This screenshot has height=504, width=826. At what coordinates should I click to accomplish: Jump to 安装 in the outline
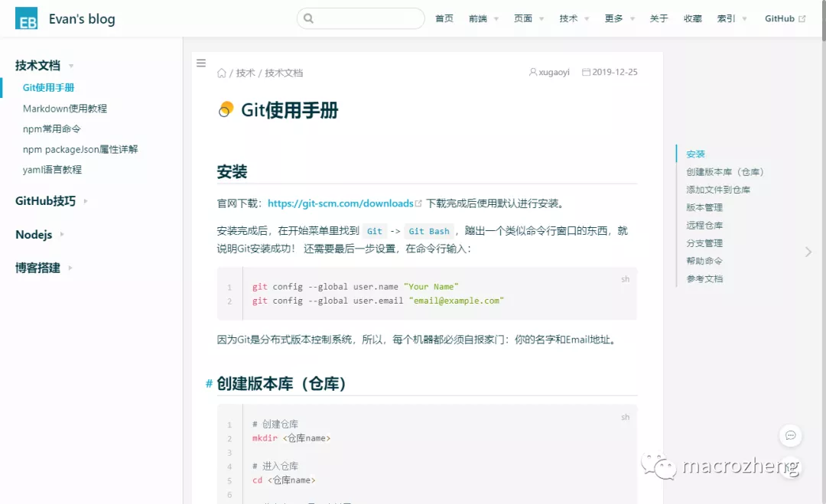(695, 154)
